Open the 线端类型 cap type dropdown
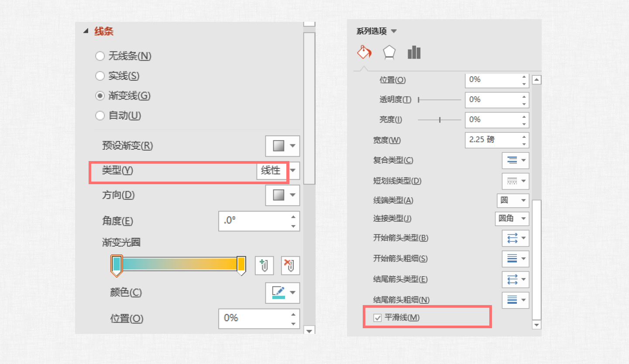 [513, 200]
